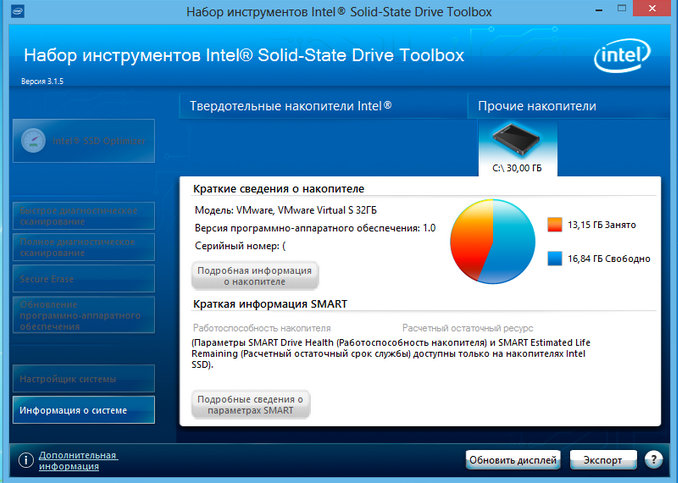Click the Модель: VMware Virtual S text

tap(285, 211)
